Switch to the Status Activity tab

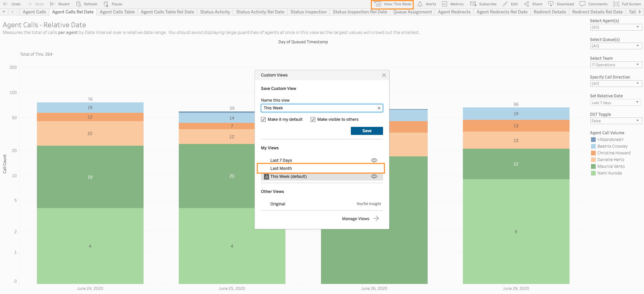coord(215,12)
